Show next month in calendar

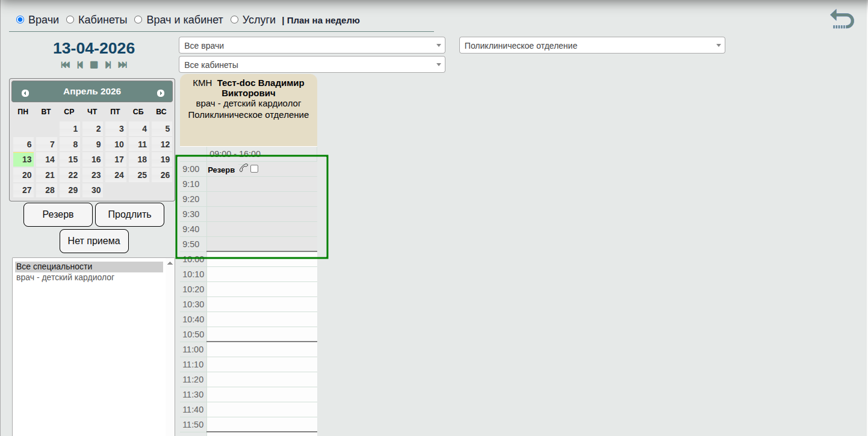[161, 93]
